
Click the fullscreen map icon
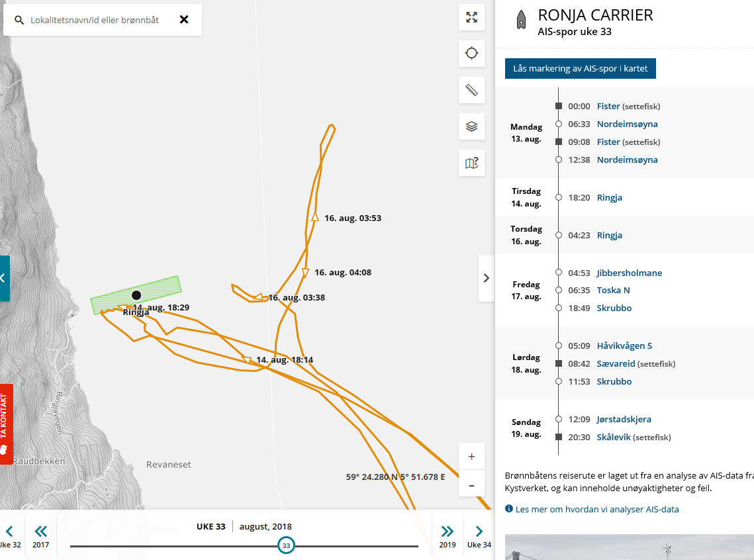[471, 18]
